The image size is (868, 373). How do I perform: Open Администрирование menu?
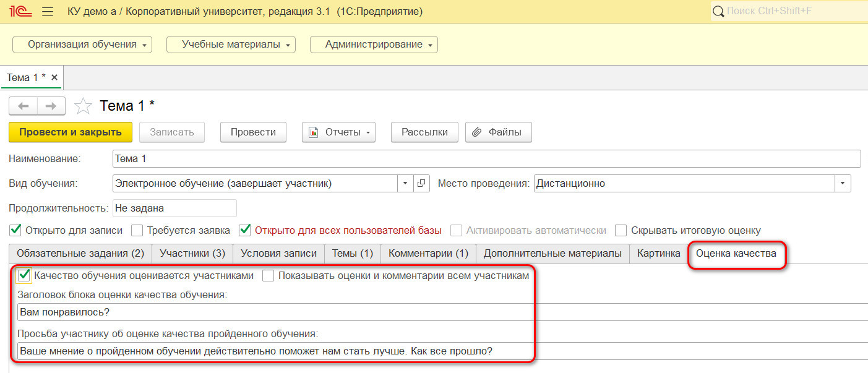click(374, 45)
